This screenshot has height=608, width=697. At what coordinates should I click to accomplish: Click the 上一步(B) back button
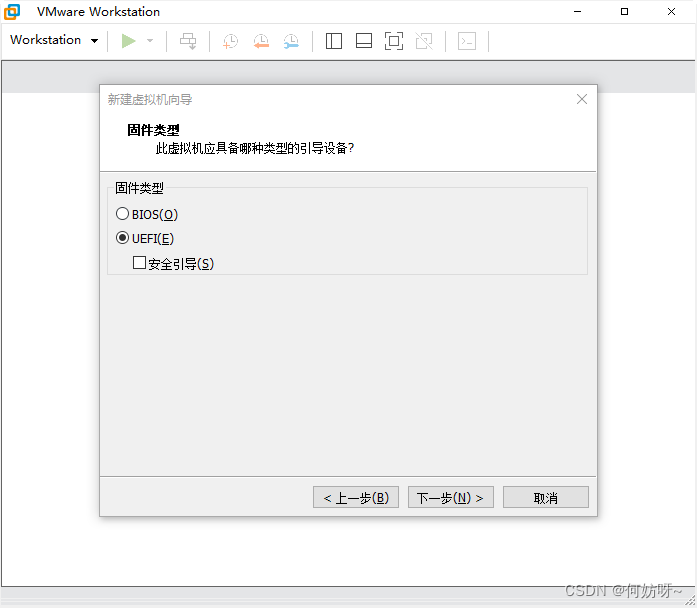[x=356, y=497]
